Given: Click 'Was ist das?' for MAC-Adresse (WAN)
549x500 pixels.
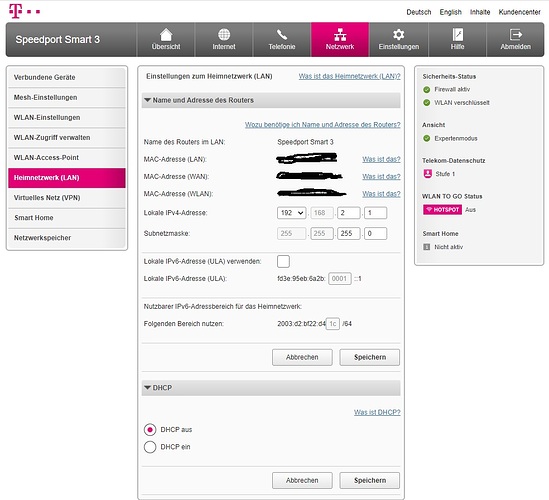Looking at the screenshot, I should 381,176.
